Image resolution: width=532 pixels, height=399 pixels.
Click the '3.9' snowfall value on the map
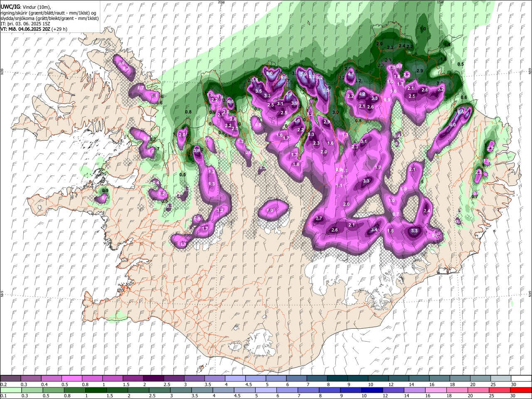click(x=294, y=103)
